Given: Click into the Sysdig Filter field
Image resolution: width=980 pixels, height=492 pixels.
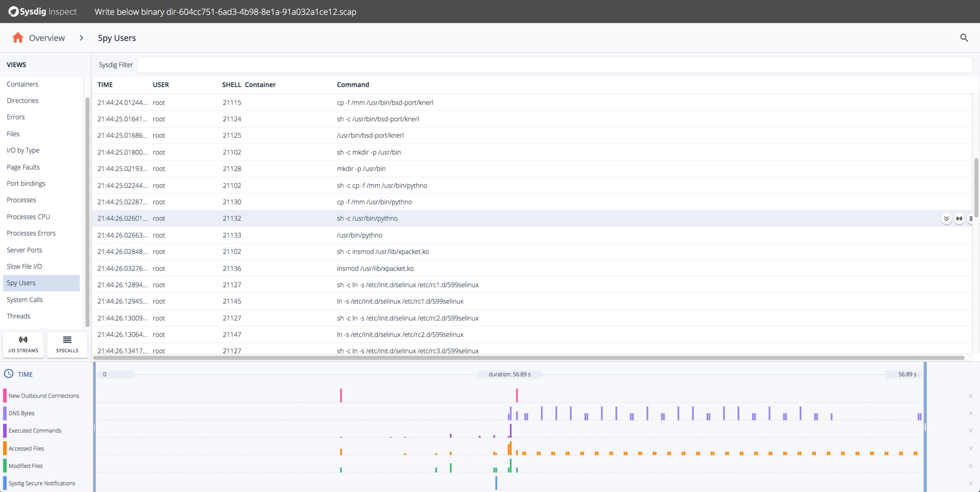Looking at the screenshot, I should [x=555, y=65].
